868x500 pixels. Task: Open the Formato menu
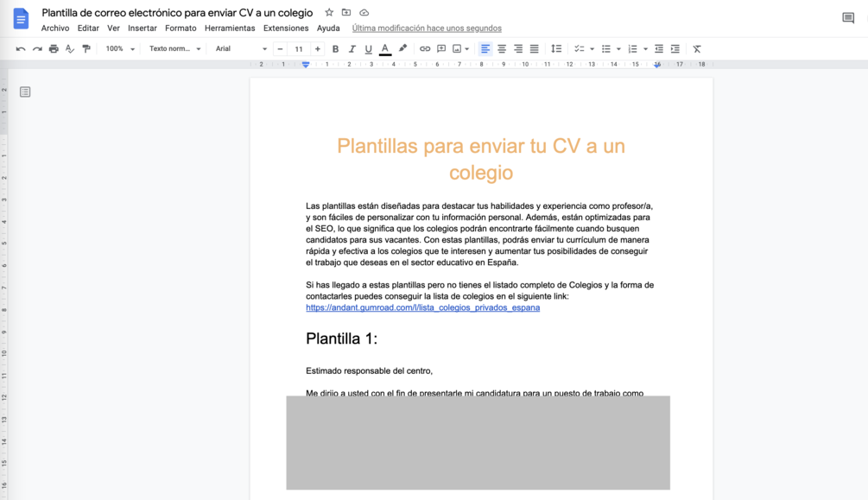[x=181, y=28]
